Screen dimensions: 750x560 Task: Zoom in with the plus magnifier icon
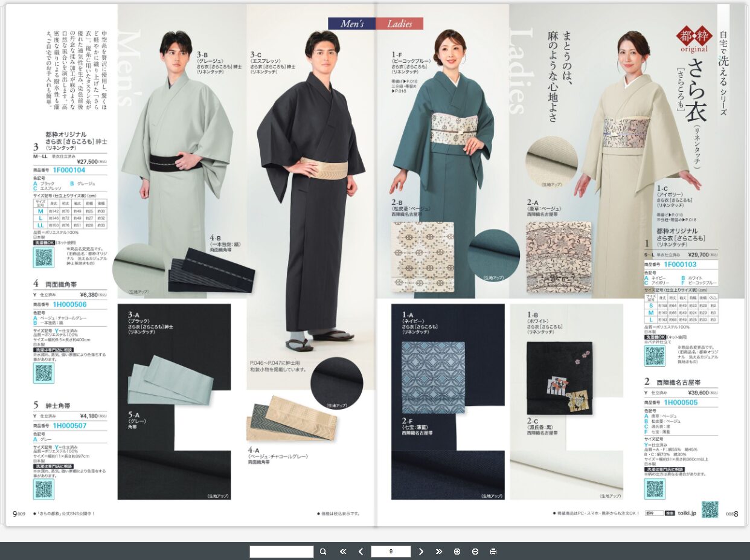coord(457,552)
